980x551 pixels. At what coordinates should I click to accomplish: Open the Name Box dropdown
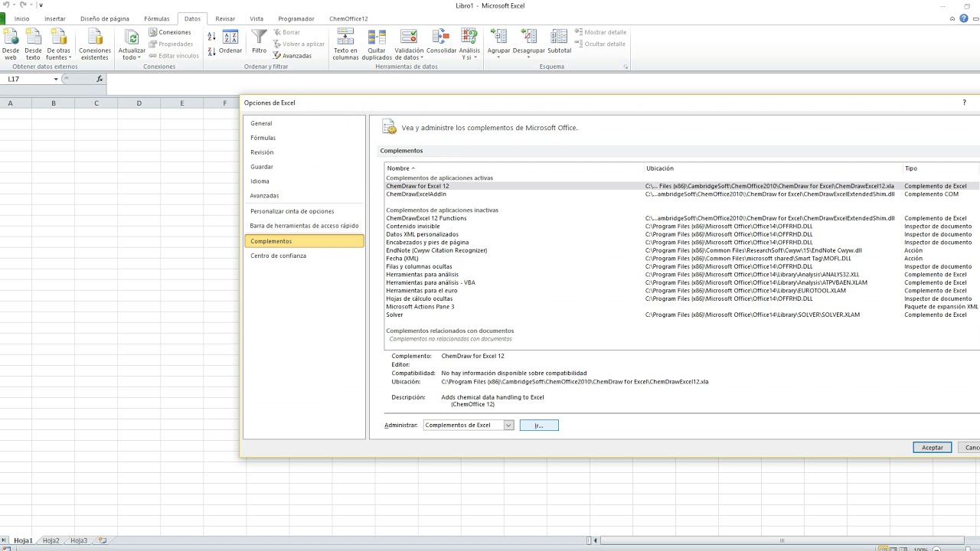[x=56, y=79]
